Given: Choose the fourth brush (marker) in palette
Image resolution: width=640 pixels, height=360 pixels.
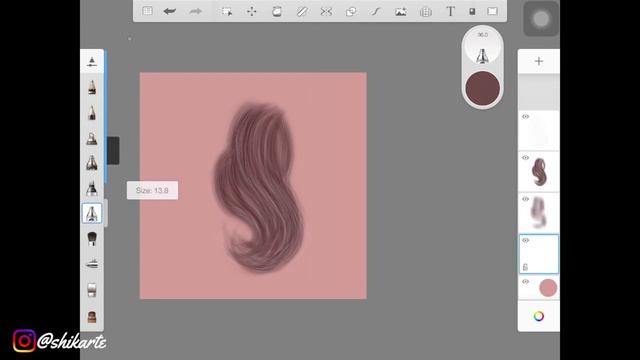Looking at the screenshot, I should pos(92,163).
